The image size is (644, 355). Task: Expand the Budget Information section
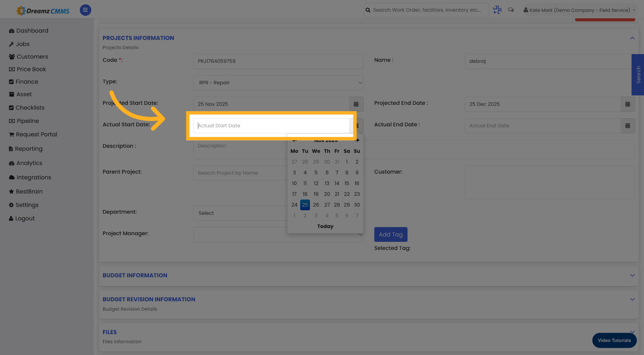(632, 275)
